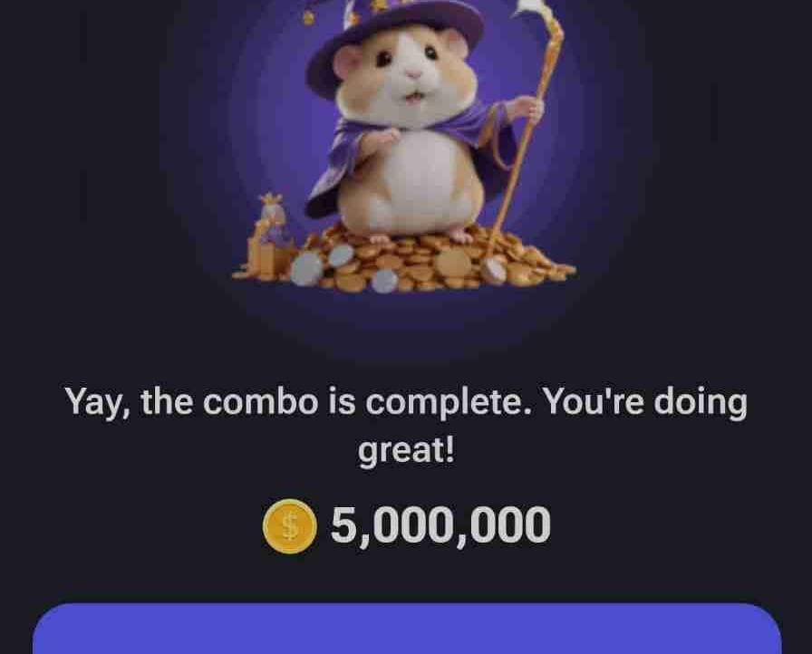Tap the word "great!" in the message
The image size is (812, 654).
coord(407,451)
